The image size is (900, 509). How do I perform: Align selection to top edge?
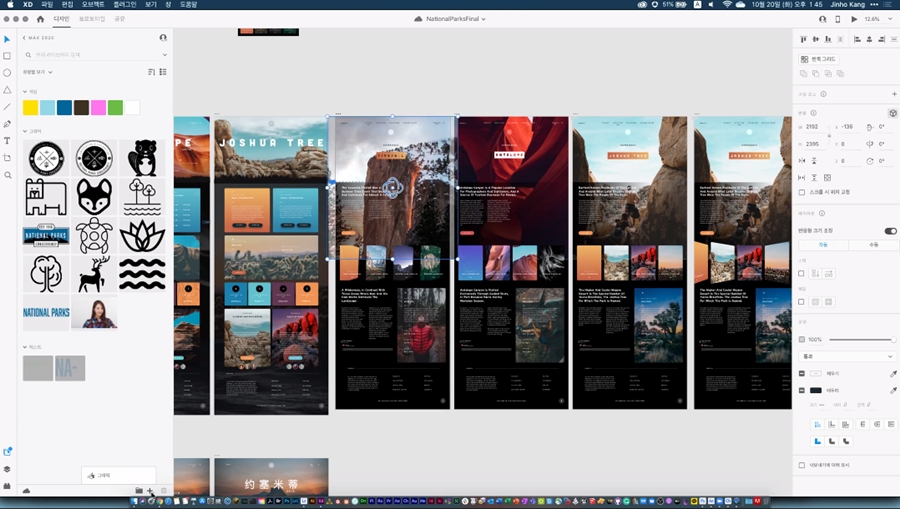pyautogui.click(x=803, y=39)
